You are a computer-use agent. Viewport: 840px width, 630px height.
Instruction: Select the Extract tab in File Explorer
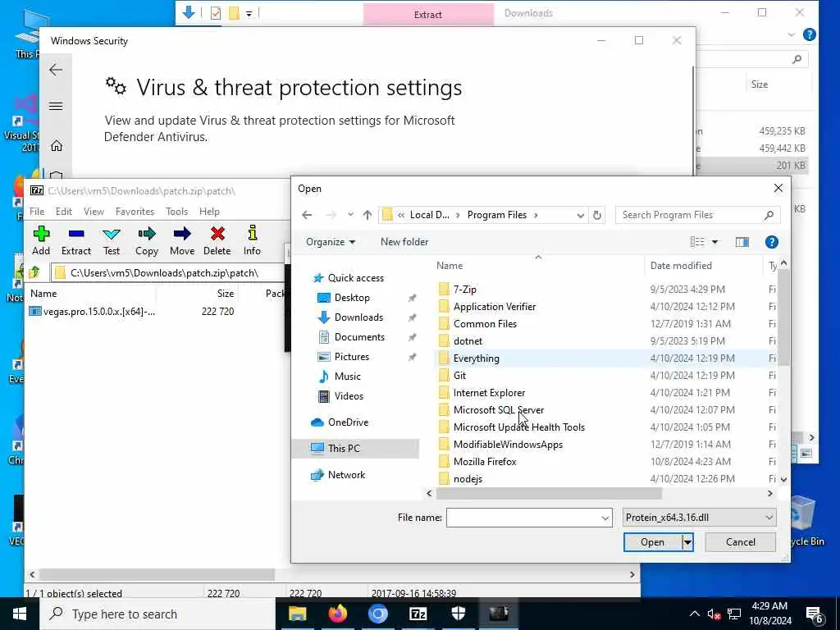click(x=428, y=15)
